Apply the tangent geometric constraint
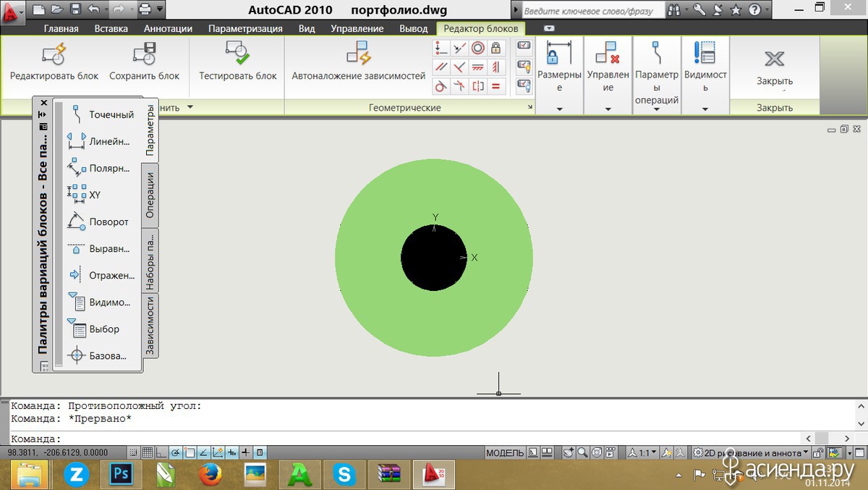 point(441,86)
